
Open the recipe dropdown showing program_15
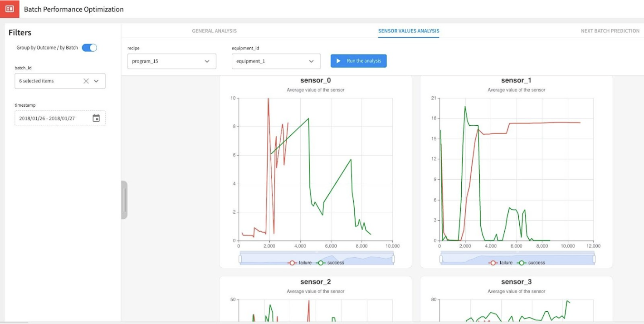point(172,61)
